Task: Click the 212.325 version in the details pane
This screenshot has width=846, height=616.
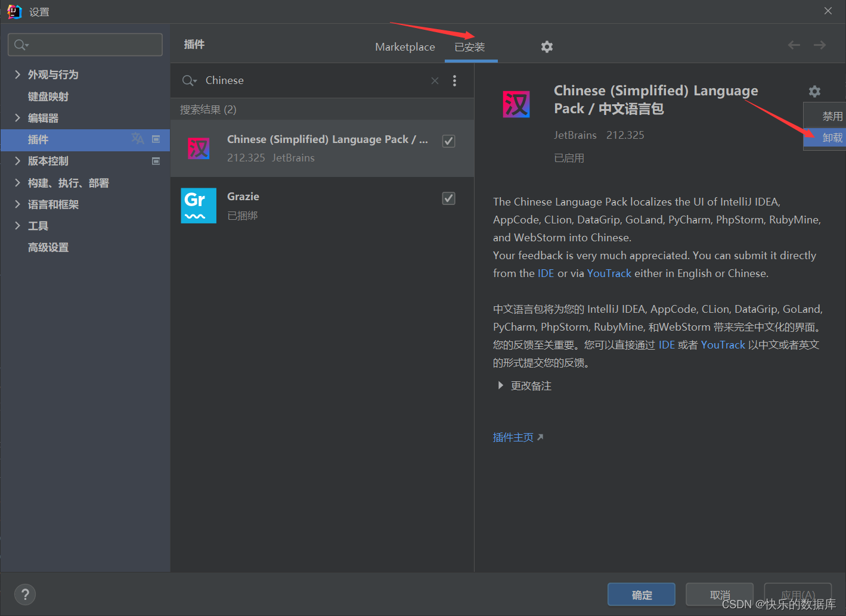Action: pyautogui.click(x=625, y=135)
